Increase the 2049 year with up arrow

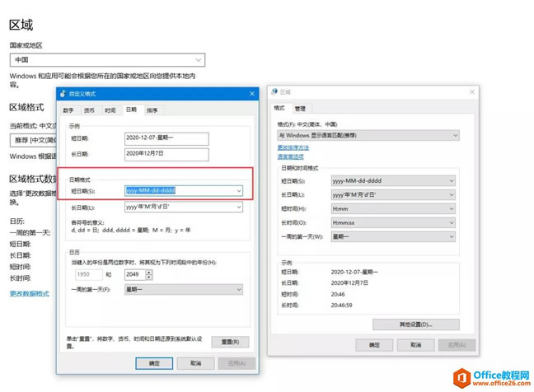click(149, 273)
